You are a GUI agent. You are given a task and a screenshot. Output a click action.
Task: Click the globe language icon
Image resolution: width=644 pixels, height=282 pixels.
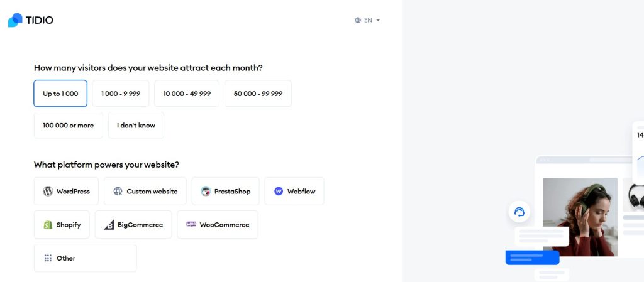[x=358, y=20]
